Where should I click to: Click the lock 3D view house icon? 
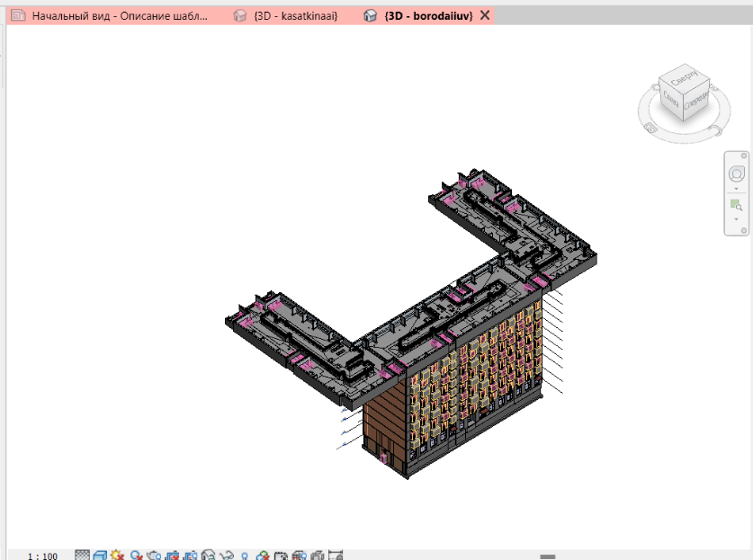209,556
